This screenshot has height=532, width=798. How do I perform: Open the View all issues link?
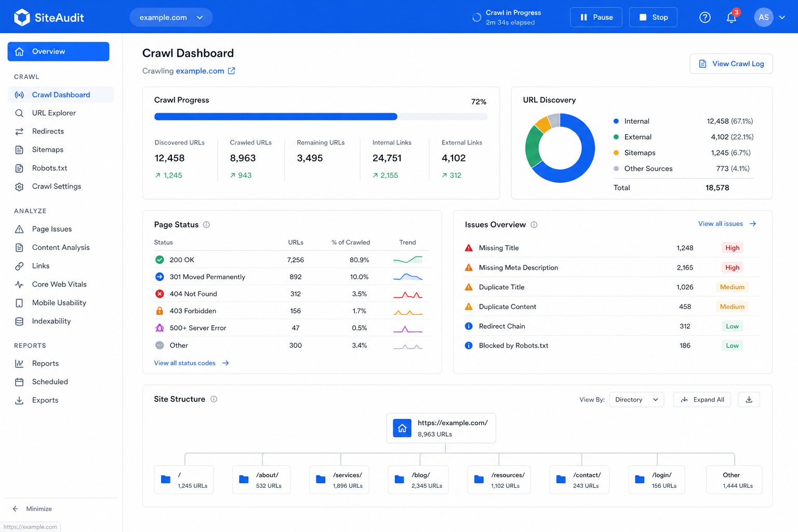coord(727,224)
